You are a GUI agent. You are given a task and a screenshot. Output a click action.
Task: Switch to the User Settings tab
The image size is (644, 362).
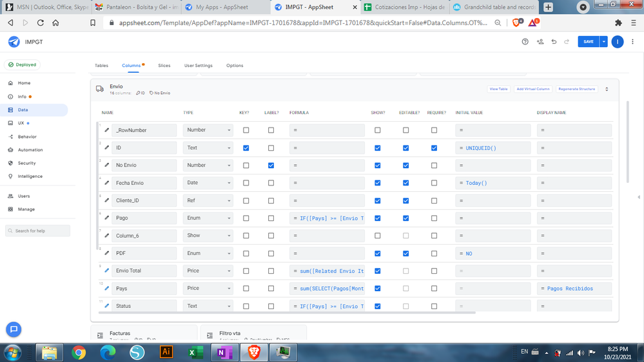(x=199, y=65)
